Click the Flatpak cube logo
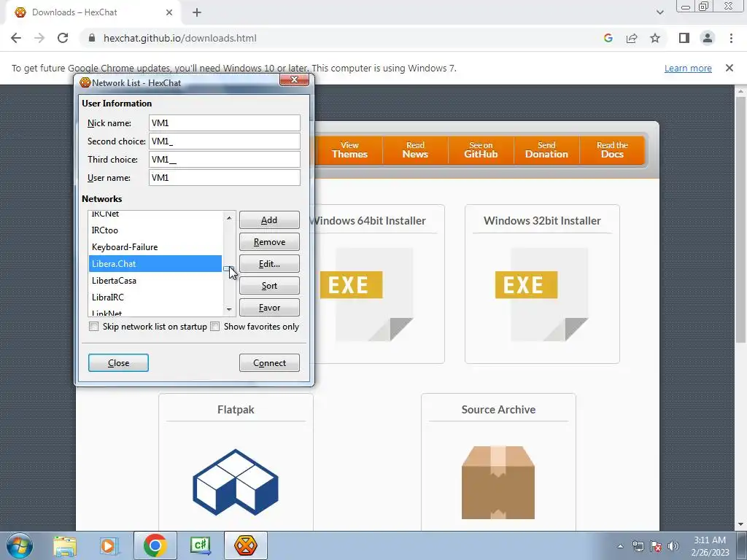The image size is (747, 560). coord(236,483)
